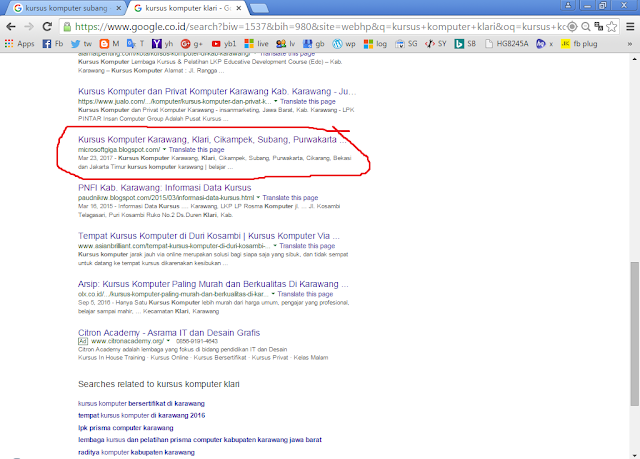
Task: Click the location target icon in address bar
Action: click(572, 27)
